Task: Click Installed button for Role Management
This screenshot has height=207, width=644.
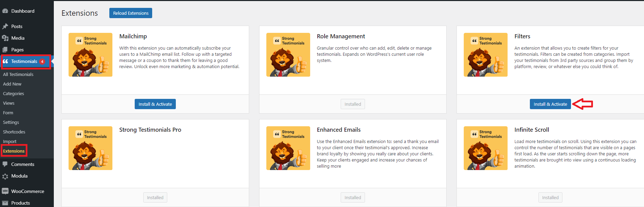Action: pyautogui.click(x=353, y=104)
